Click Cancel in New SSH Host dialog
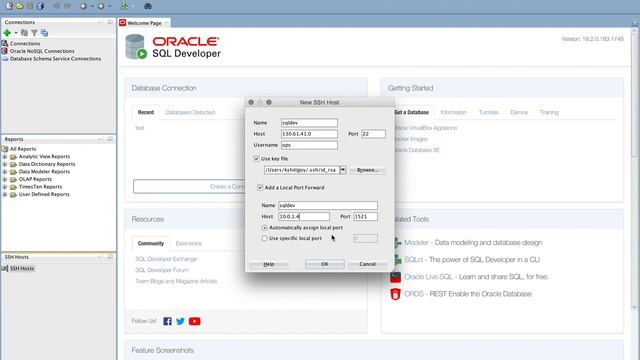Screen dimensions: 640x360 367,264
